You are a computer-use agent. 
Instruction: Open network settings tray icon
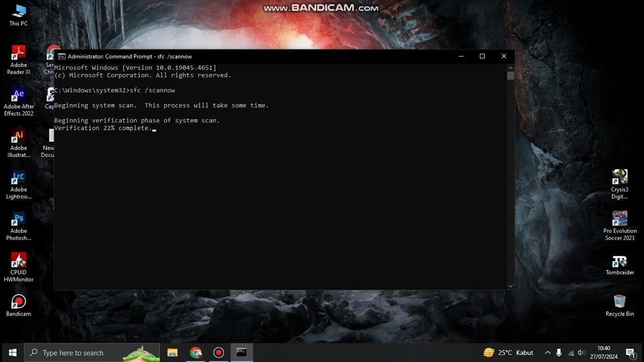pyautogui.click(x=571, y=353)
